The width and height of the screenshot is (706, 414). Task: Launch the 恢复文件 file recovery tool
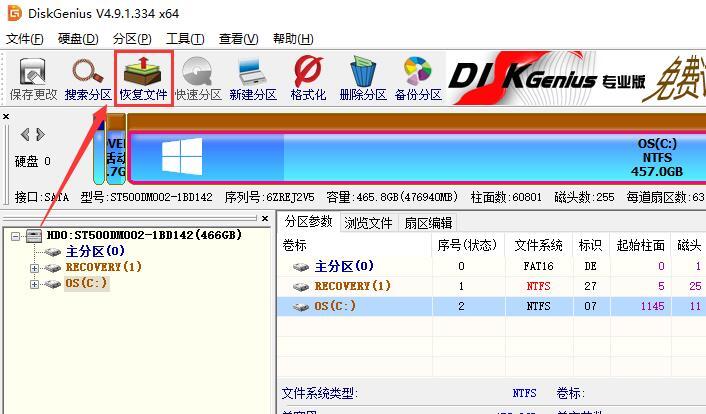(x=143, y=79)
